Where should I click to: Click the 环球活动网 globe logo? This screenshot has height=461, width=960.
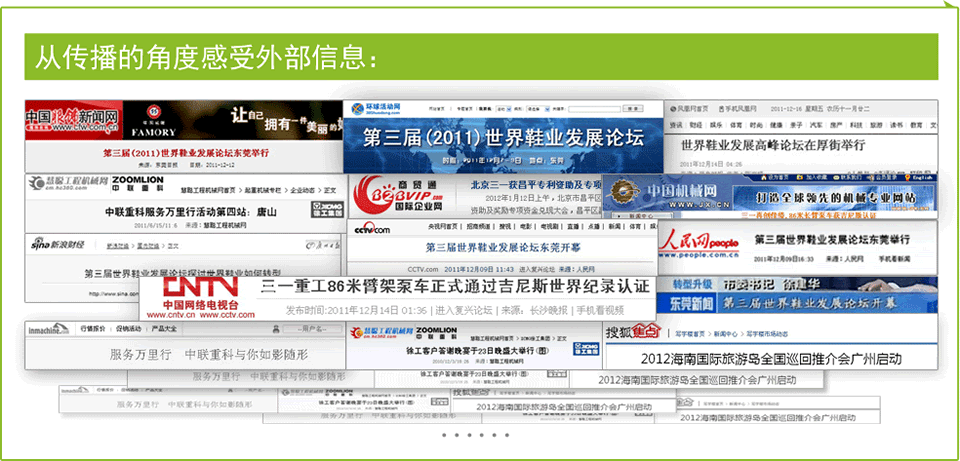click(375, 109)
